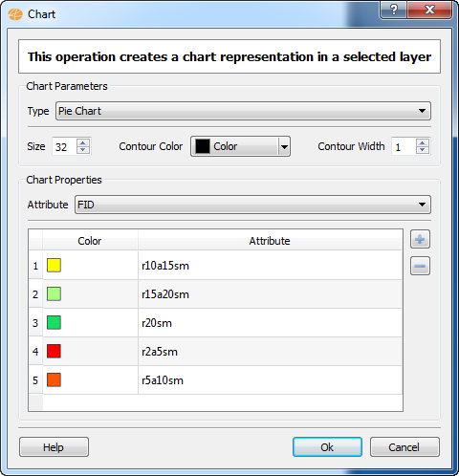The width and height of the screenshot is (459, 476).
Task: Decrease Size value with down arrow
Action: (x=83, y=150)
